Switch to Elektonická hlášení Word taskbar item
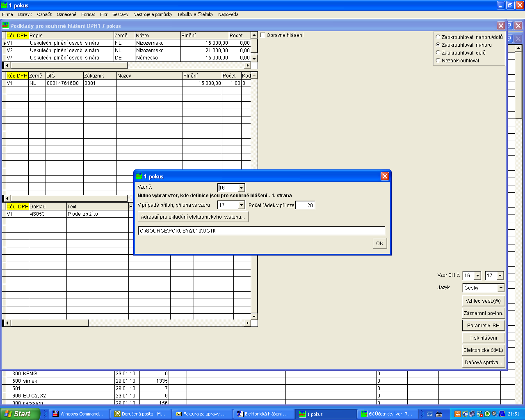This screenshot has width=525, height=420. 263,414
